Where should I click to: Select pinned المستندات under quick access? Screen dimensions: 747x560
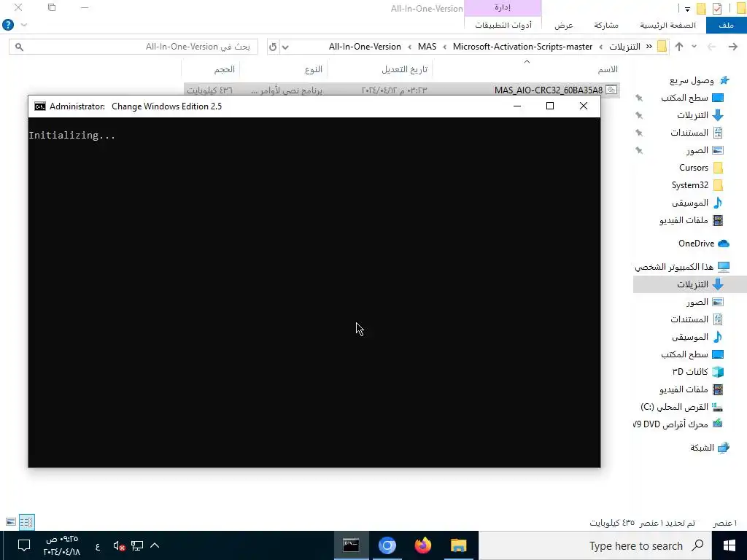point(696,133)
